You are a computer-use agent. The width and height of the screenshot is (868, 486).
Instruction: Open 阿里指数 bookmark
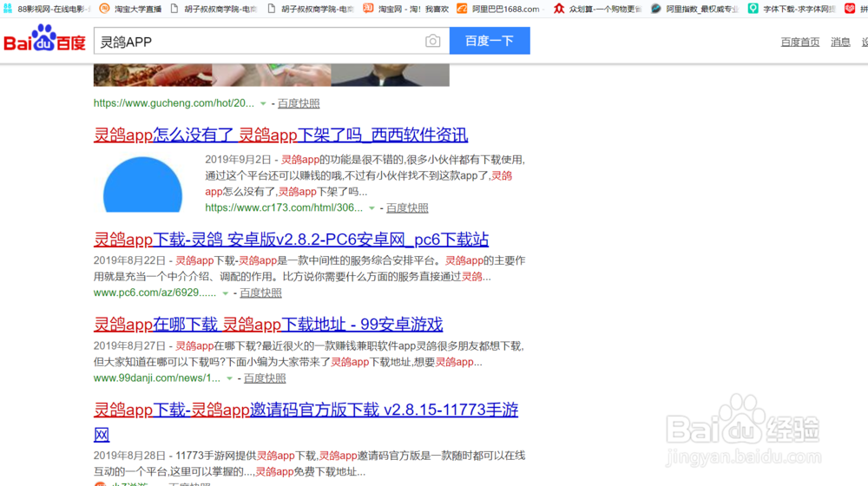(x=695, y=9)
